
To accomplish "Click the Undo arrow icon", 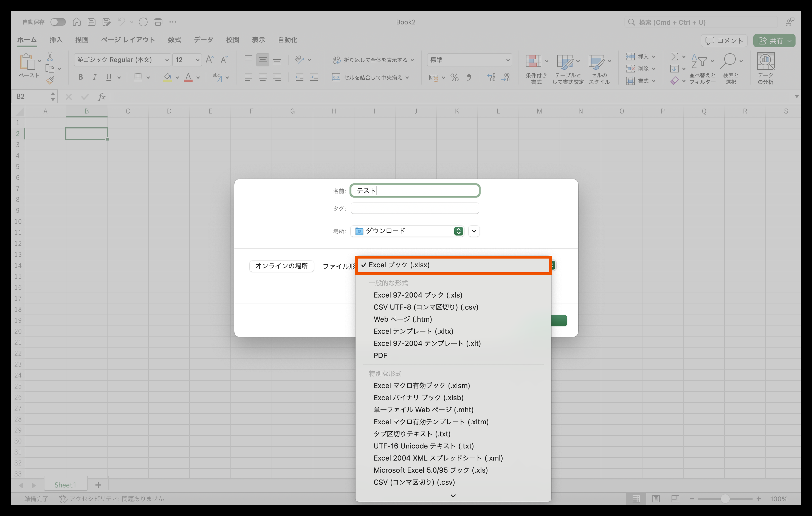I will (122, 22).
